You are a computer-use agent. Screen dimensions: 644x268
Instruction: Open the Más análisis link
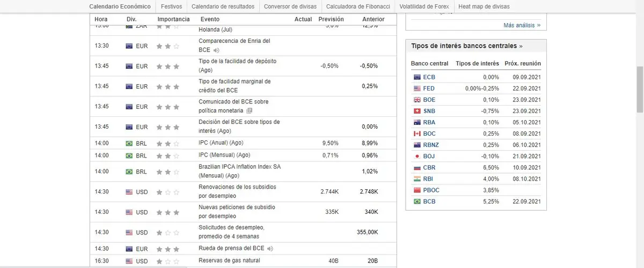(x=522, y=25)
